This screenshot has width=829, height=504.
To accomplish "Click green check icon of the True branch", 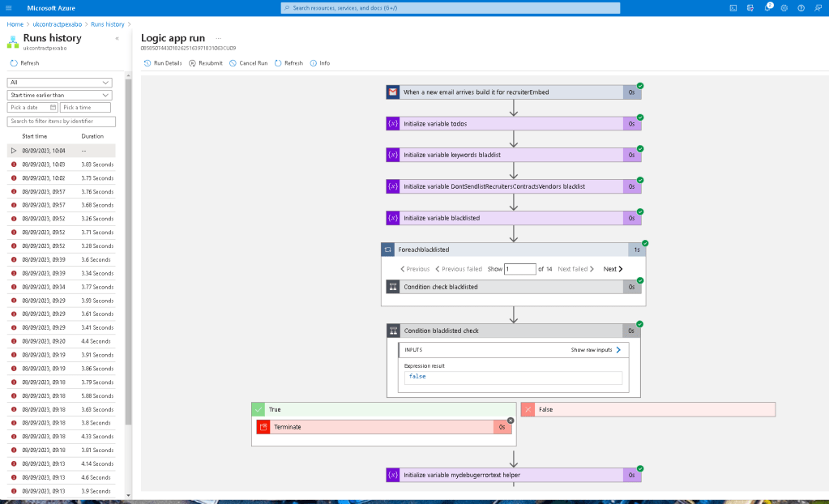I will 258,409.
